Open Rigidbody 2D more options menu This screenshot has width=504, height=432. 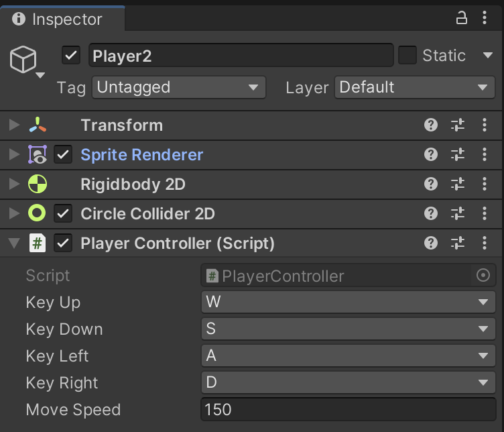(485, 184)
